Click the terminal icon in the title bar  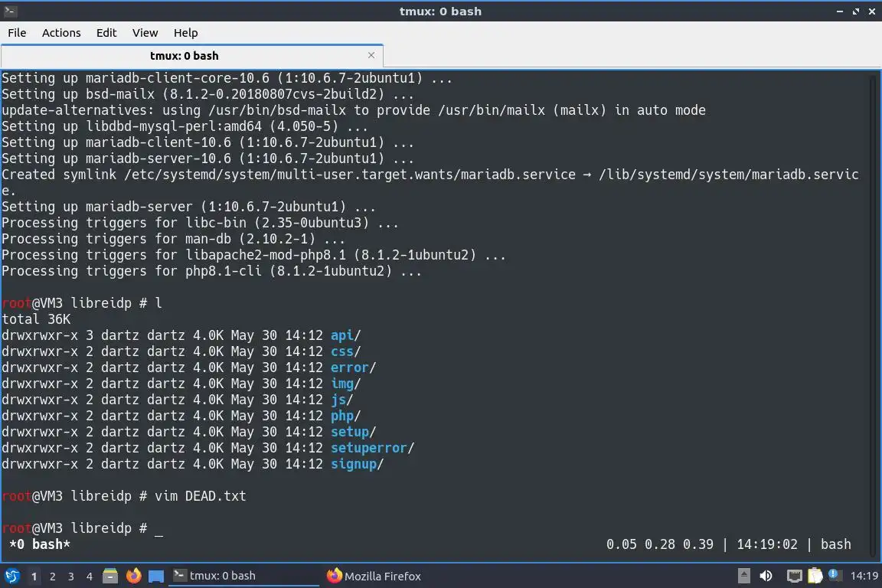click(x=10, y=11)
